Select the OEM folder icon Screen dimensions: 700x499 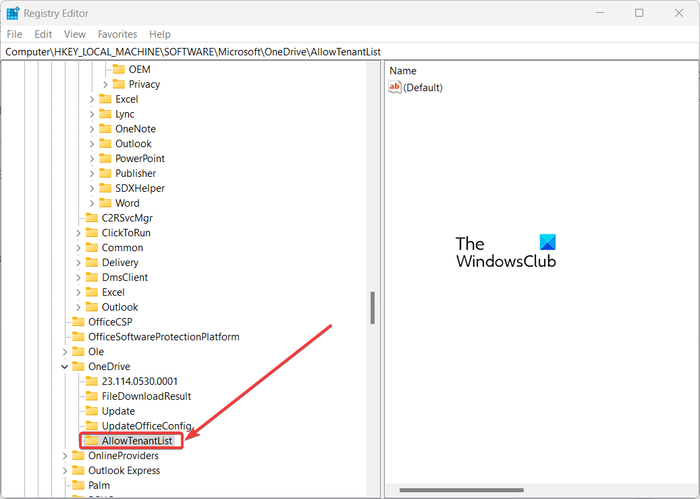tap(119, 69)
